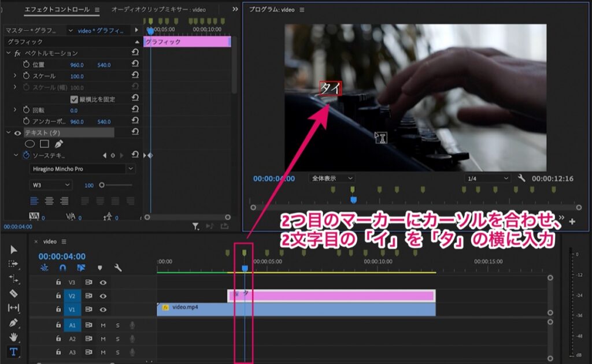Adjust the font size slider
592x364 pixels.
click(102, 185)
